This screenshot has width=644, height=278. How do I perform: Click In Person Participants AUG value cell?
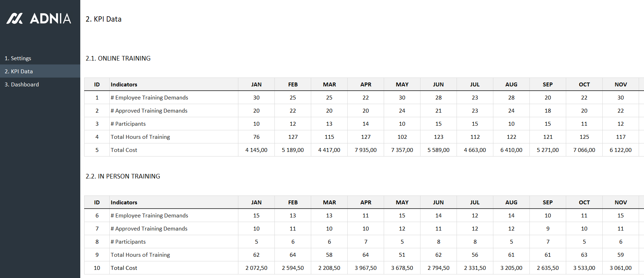point(511,242)
